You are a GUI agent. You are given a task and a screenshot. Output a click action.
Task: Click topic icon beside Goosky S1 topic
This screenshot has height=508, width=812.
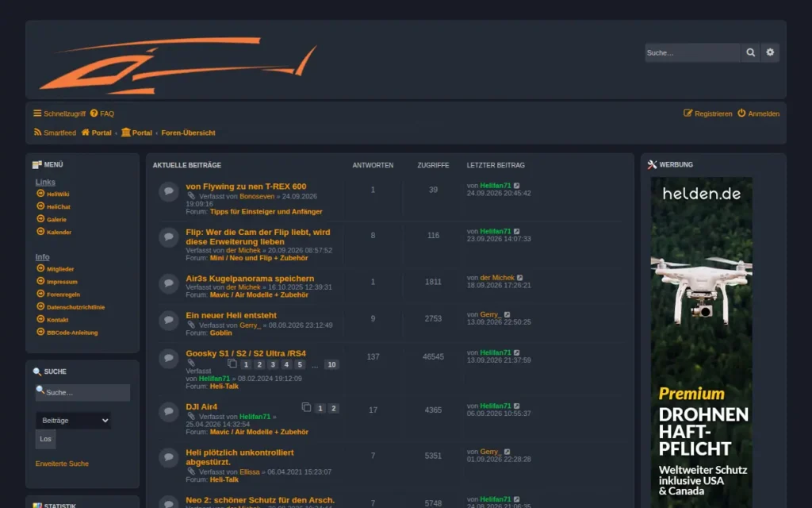pos(169,359)
